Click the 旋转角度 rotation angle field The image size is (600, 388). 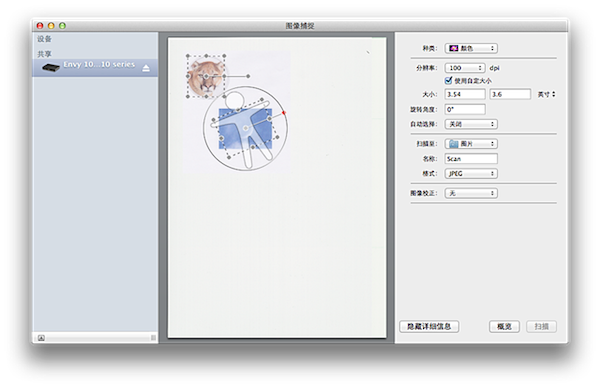click(x=465, y=109)
